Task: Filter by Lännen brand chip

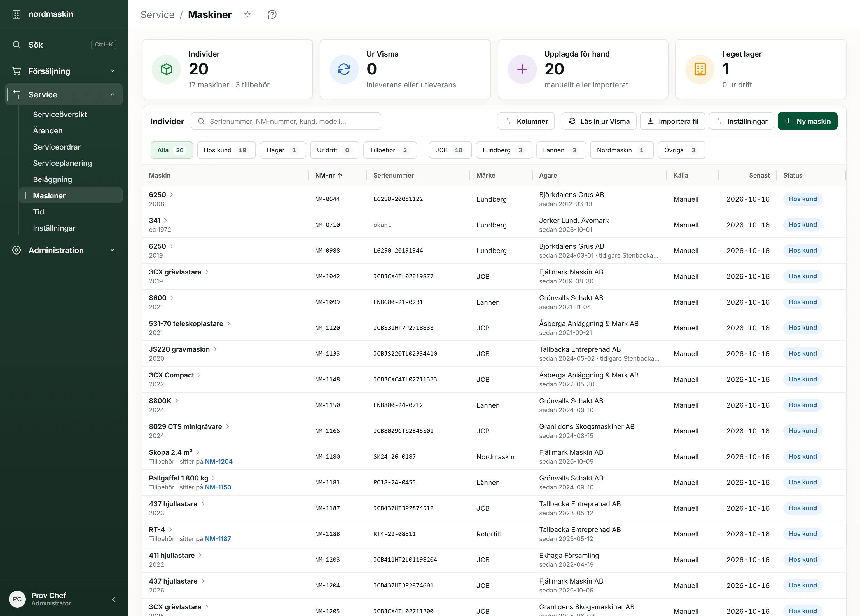Action: coord(561,150)
